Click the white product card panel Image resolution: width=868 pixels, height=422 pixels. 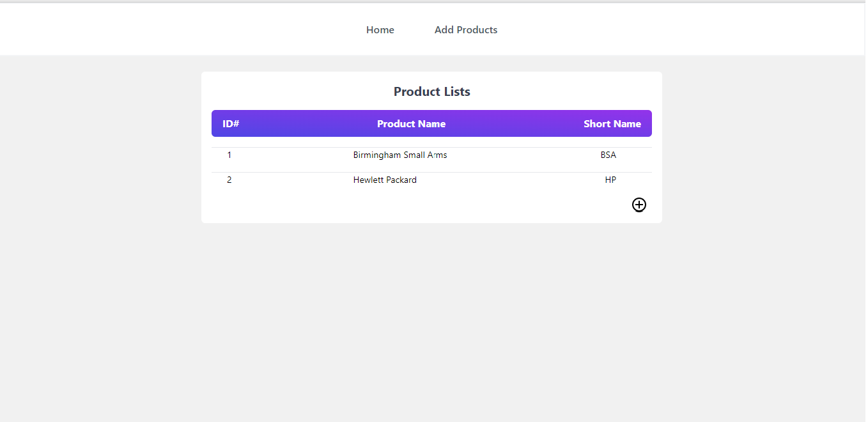[x=431, y=147]
